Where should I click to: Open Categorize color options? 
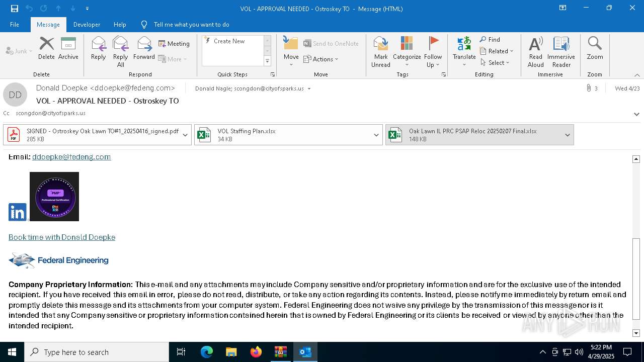(407, 52)
